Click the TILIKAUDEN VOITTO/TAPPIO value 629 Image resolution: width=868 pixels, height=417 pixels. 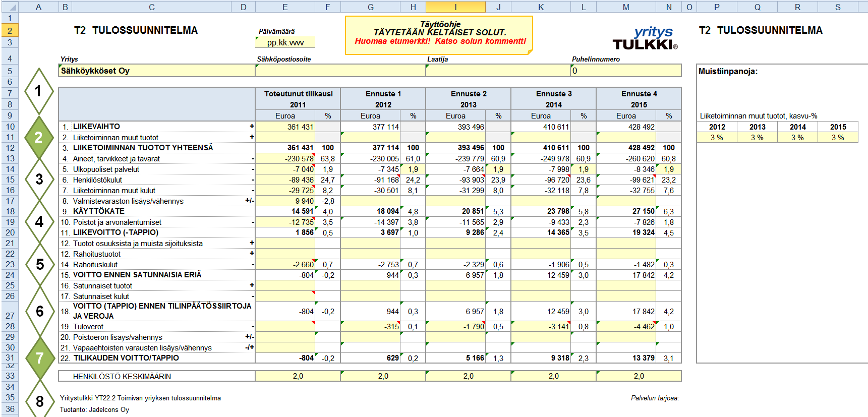coord(370,358)
